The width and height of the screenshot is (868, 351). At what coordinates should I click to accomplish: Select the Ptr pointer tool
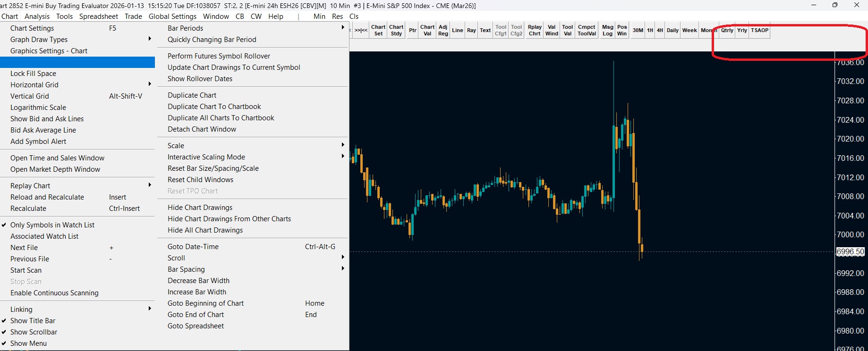click(413, 30)
